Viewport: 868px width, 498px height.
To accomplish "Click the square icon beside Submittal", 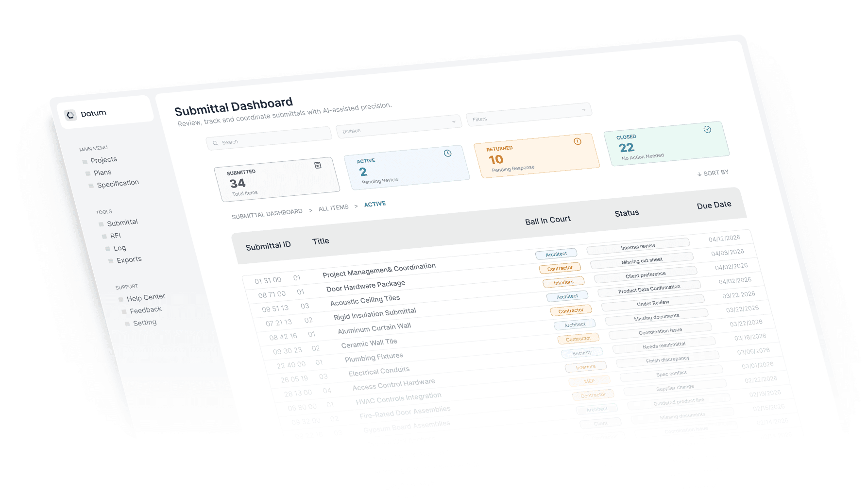I will click(x=102, y=224).
